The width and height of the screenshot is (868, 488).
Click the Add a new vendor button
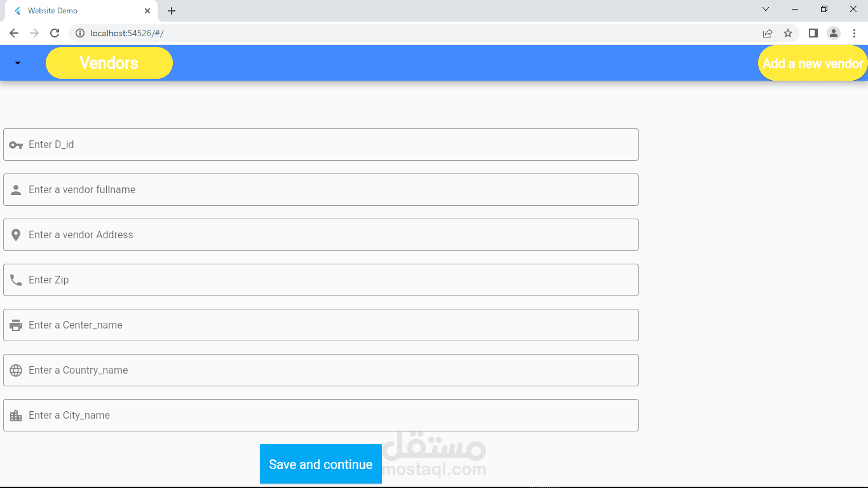tap(813, 64)
